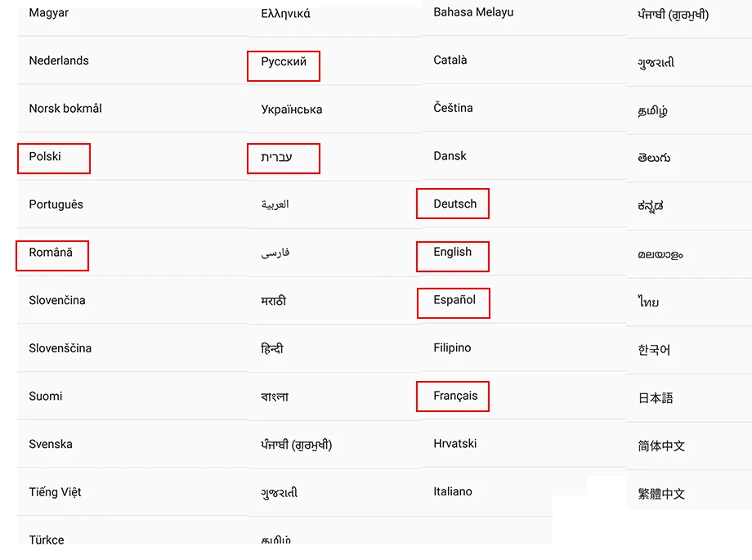Choose Čeština as the language

tap(453, 108)
